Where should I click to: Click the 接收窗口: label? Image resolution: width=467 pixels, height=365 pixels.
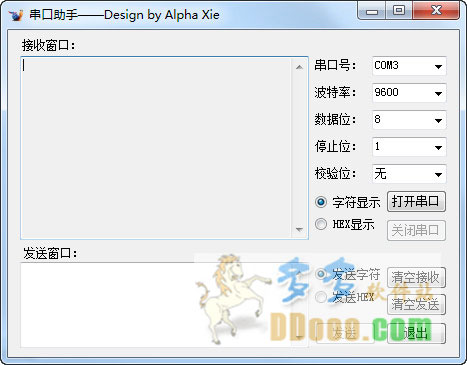click(x=49, y=45)
